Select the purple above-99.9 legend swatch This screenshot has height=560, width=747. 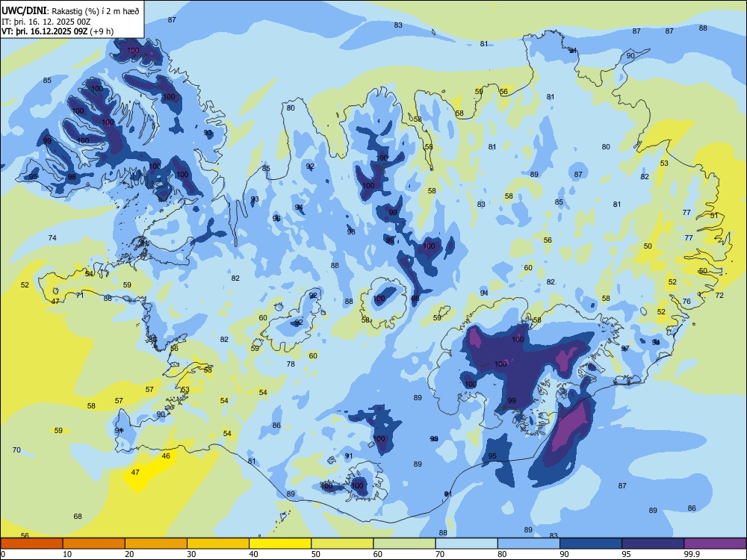[x=715, y=544]
